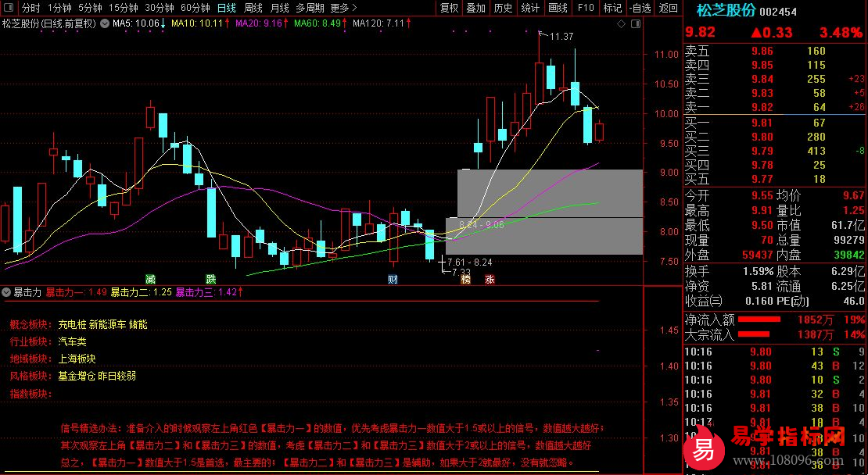Screen dimensions: 868x475
Task: Switch to 分时 intraday view
Action: click(x=31, y=8)
